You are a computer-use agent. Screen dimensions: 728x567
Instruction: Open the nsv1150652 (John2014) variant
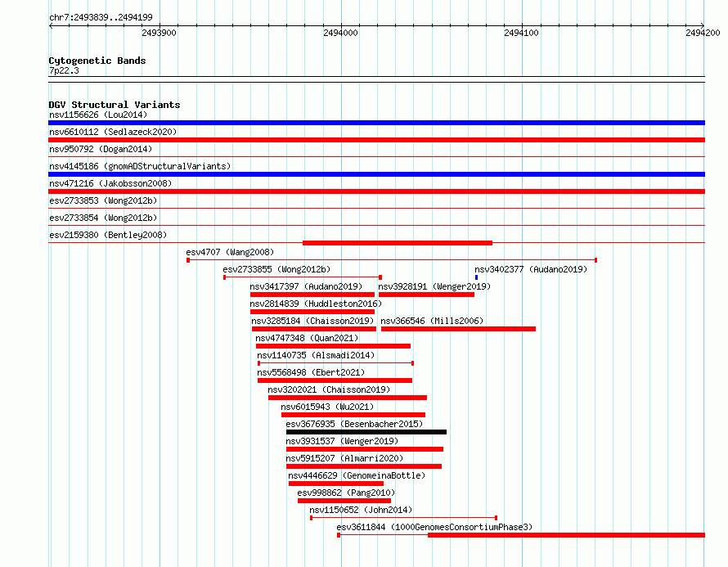[x=361, y=510]
